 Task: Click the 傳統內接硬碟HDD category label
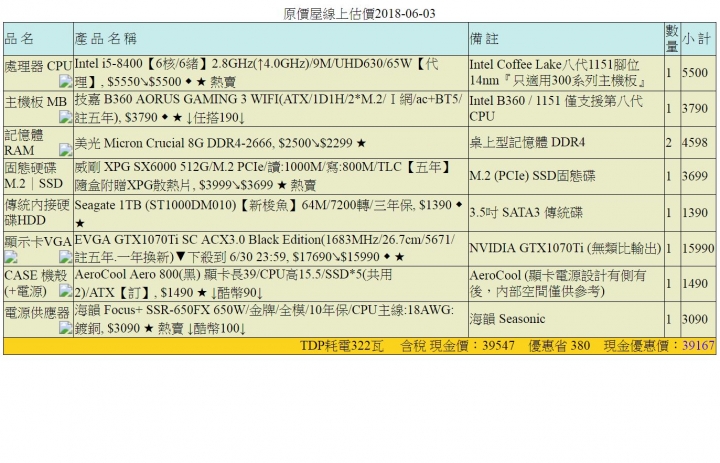pyautogui.click(x=37, y=212)
